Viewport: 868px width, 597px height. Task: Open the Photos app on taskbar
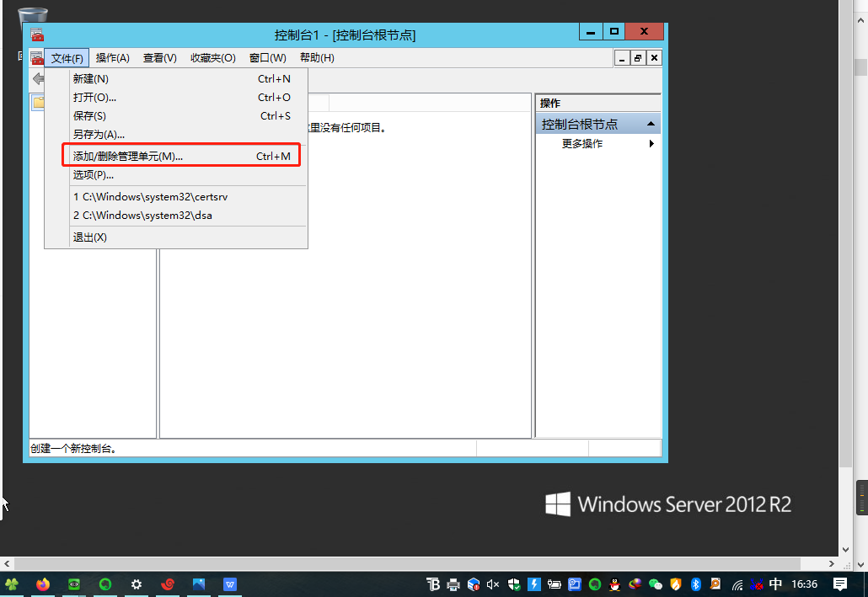(x=199, y=584)
